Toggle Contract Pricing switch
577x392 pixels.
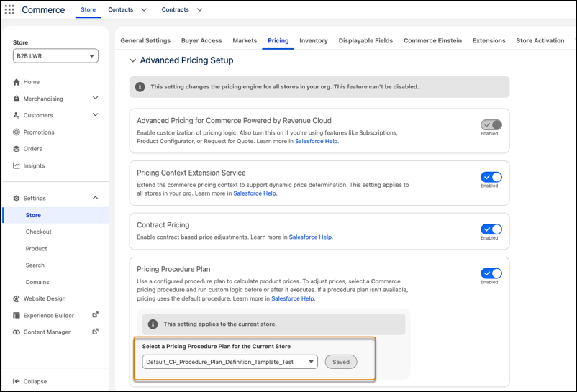pyautogui.click(x=491, y=229)
